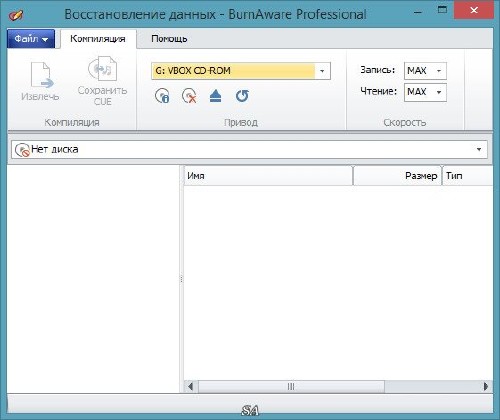Switch to the Помощь tab
Image resolution: width=500 pixels, height=420 pixels.
pyautogui.click(x=169, y=39)
